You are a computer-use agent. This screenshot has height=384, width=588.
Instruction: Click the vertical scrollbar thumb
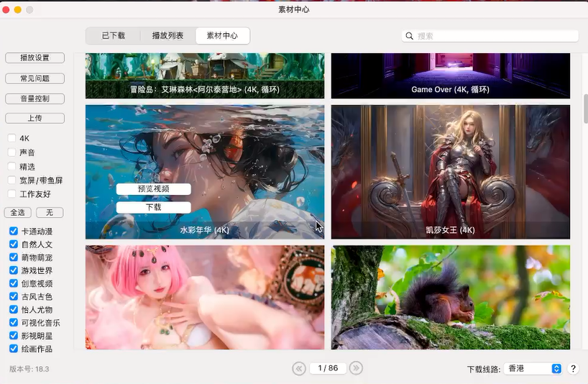click(586, 109)
